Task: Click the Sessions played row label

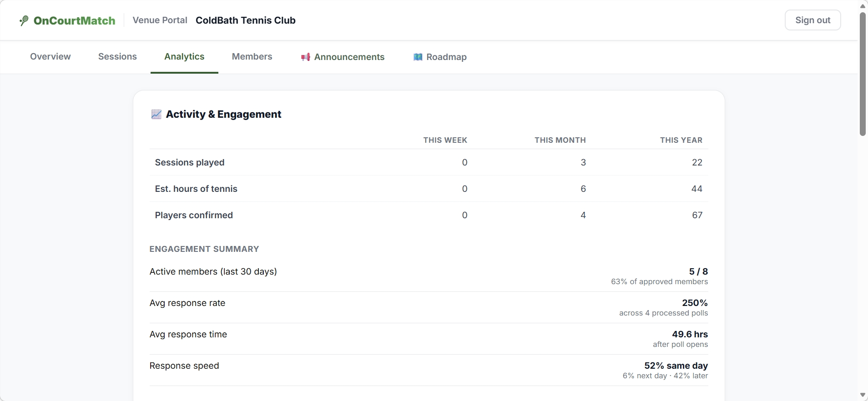Action: coord(190,162)
